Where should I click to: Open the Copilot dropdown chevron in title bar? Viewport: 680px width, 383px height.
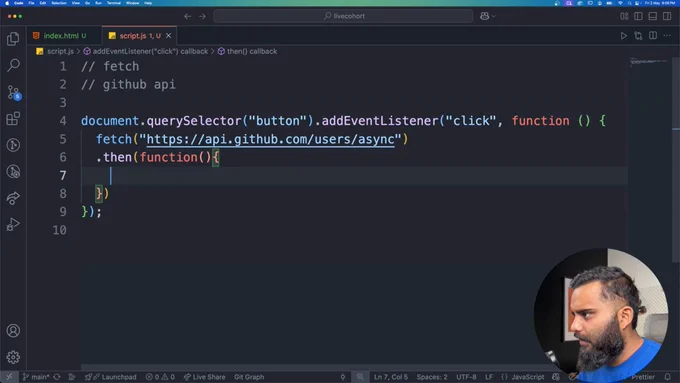(x=494, y=16)
